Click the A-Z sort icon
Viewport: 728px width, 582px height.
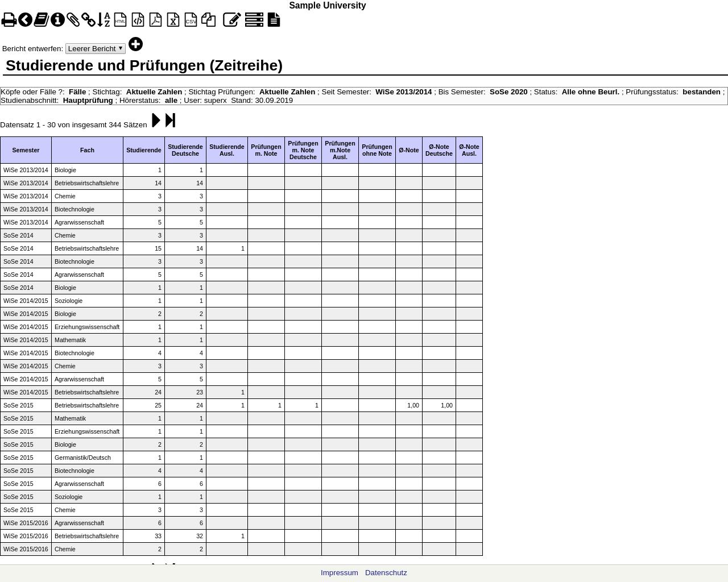coord(104,20)
